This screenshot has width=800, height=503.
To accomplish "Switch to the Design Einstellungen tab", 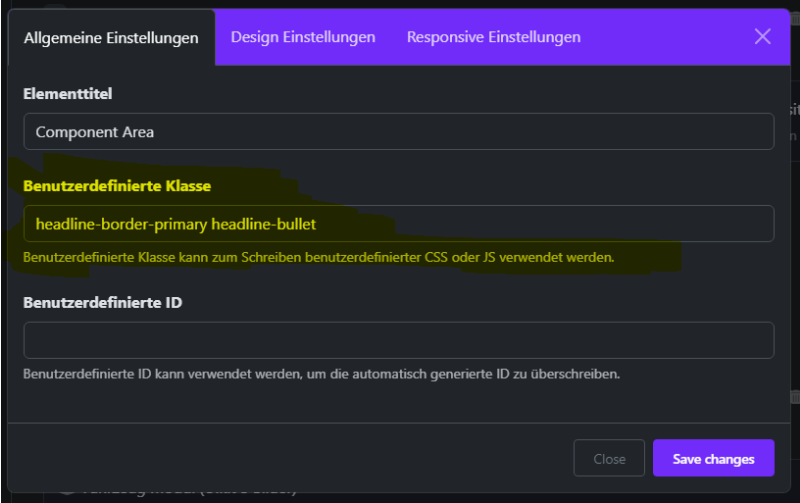I will pos(303,37).
